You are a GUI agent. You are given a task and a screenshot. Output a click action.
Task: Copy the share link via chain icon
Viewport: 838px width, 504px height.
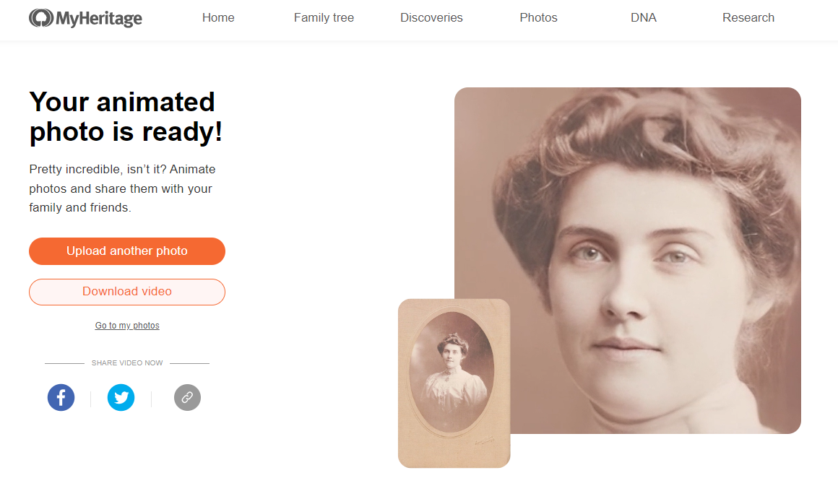(x=187, y=397)
